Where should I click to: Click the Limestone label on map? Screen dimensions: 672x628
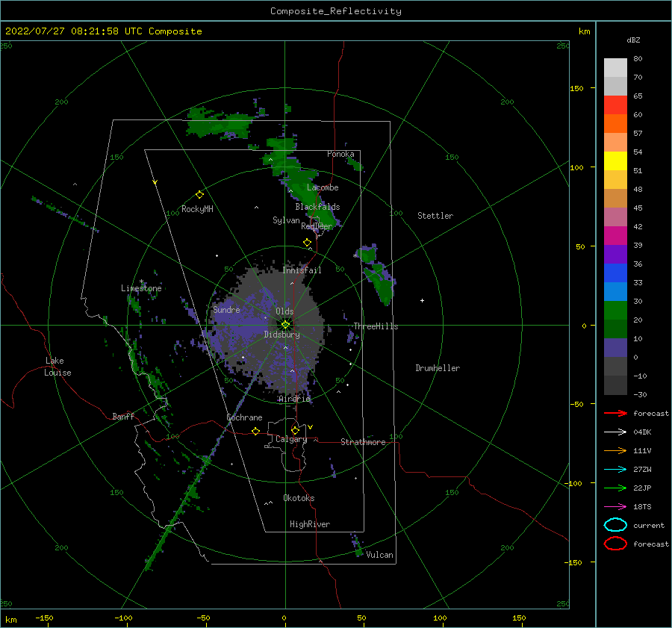[141, 288]
